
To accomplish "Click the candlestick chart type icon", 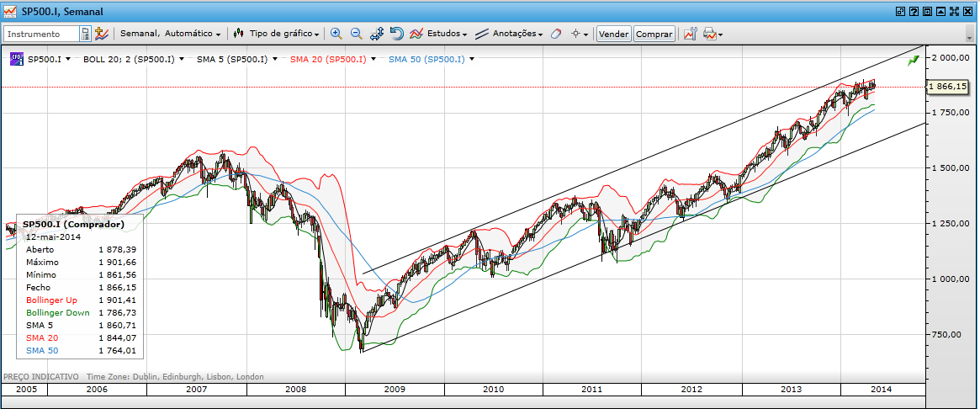I will pyautogui.click(x=238, y=34).
